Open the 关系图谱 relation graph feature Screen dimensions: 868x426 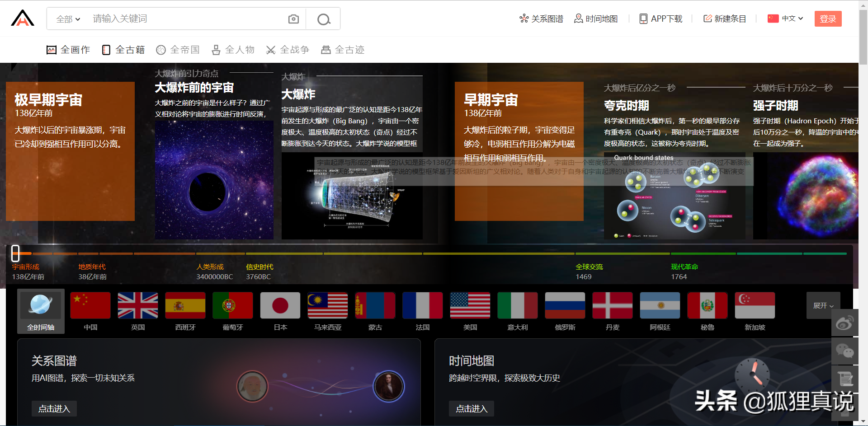point(541,19)
